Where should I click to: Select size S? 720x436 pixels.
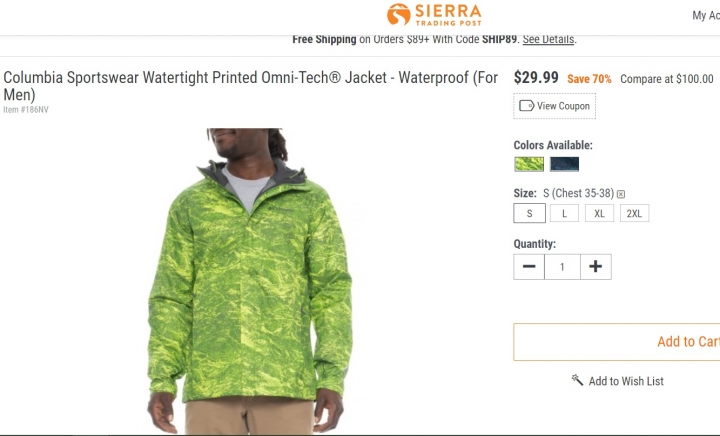pyautogui.click(x=529, y=213)
